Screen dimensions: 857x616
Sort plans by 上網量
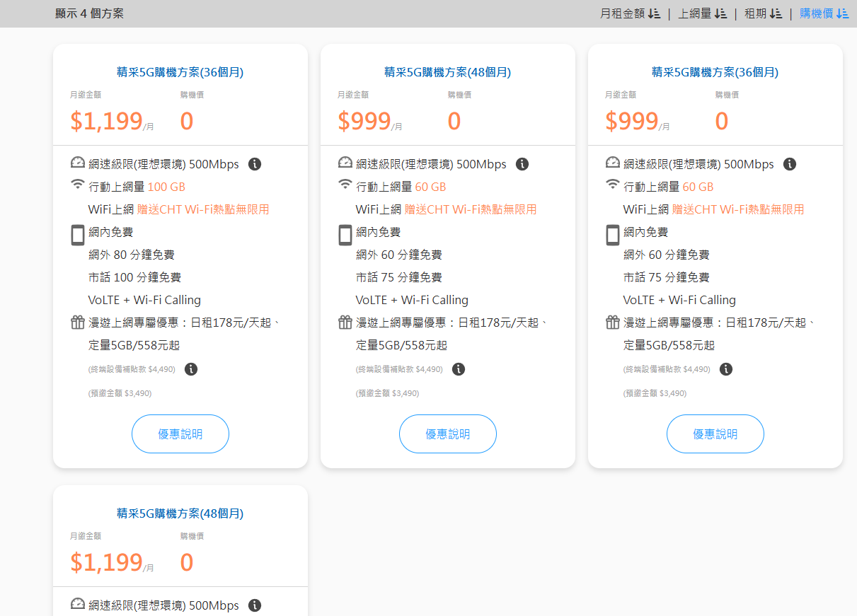coord(702,13)
